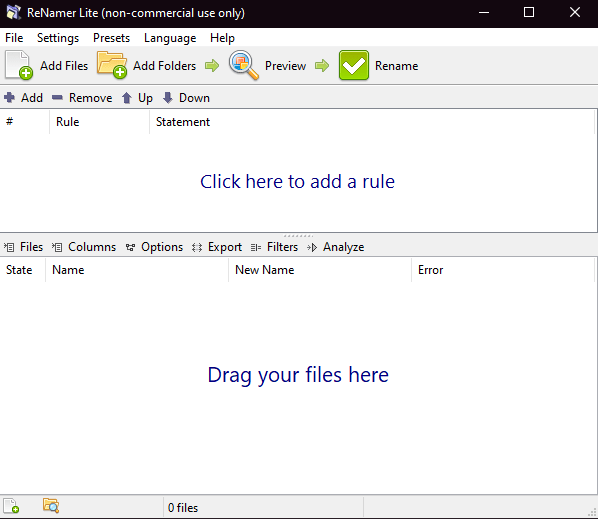Add a new rule with plus icon
Screen dimensions: 598x519
[x=10, y=98]
